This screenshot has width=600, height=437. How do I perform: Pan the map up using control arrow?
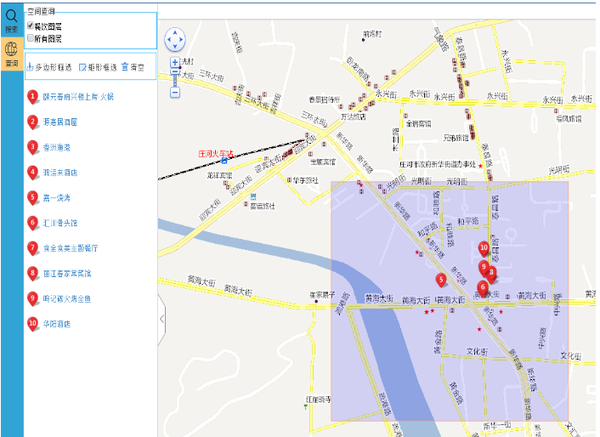[175, 33]
